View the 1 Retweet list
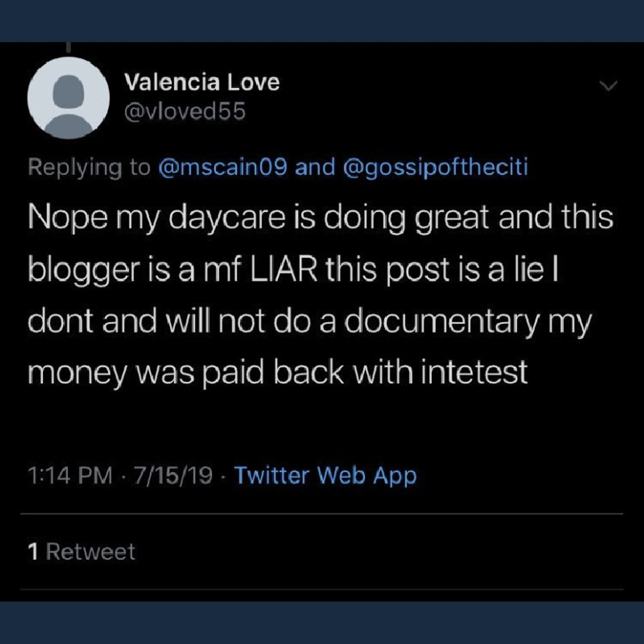 click(81, 552)
